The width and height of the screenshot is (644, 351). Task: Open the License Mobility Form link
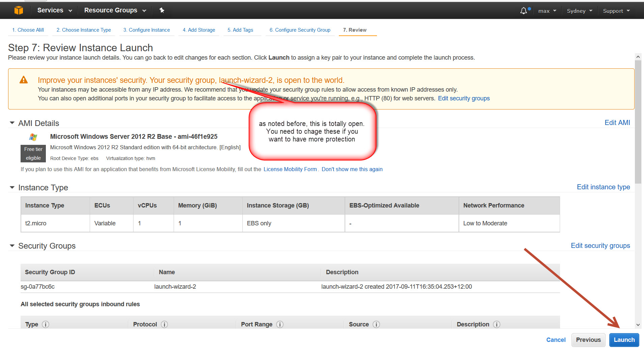click(290, 169)
